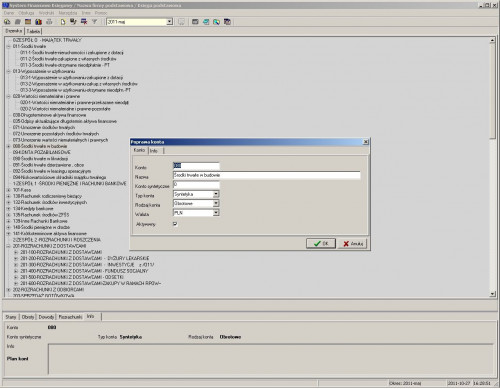The width and height of the screenshot is (500, 389).
Task: Expand the 080-Środki trwałe w budowie node
Action: (x=9, y=146)
